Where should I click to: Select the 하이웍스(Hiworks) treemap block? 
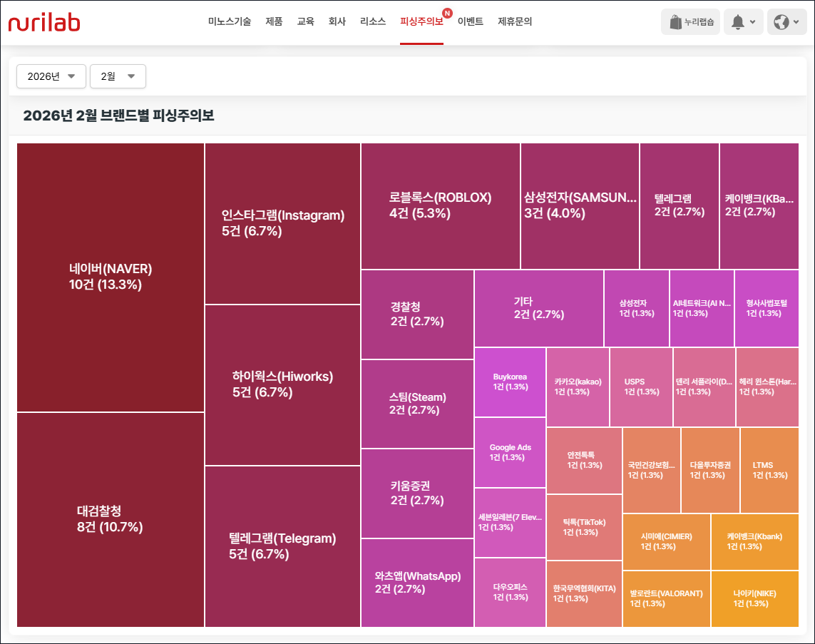283,384
